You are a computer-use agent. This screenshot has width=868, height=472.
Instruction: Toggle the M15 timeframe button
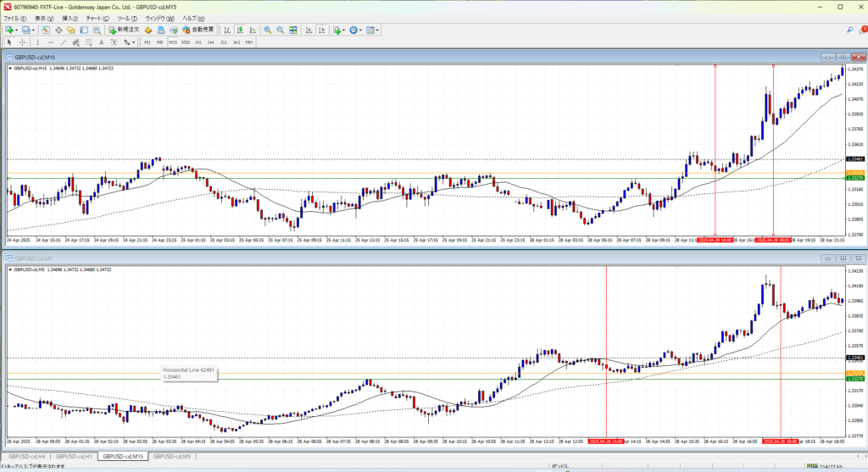tap(173, 42)
